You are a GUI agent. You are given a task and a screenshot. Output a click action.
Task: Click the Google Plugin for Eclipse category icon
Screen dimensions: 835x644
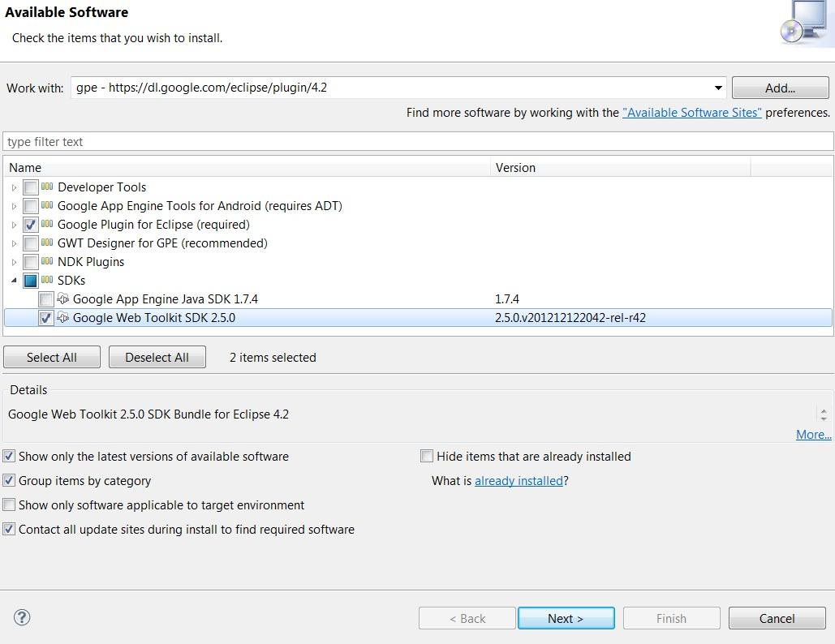[47, 224]
